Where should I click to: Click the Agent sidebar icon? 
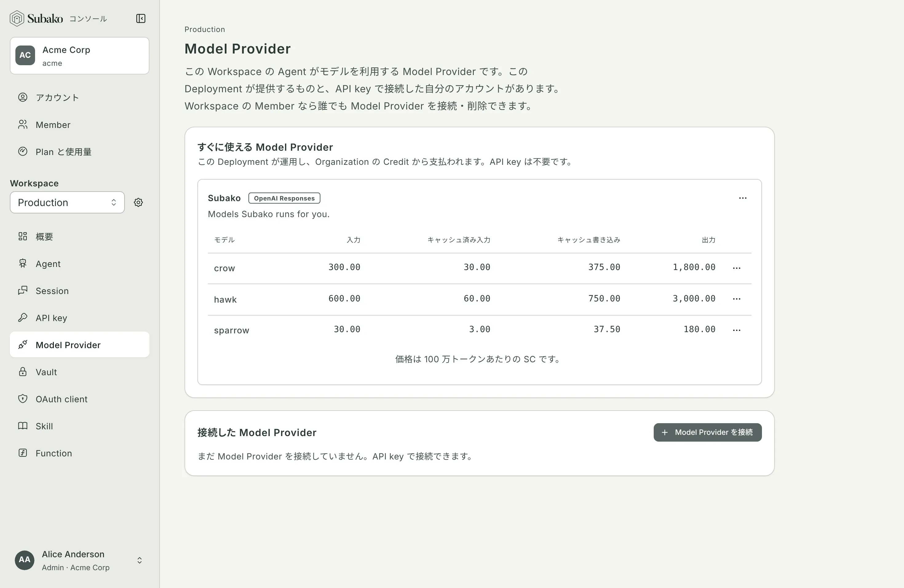point(23,263)
